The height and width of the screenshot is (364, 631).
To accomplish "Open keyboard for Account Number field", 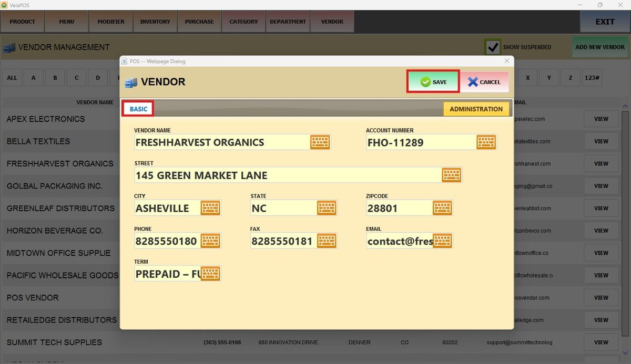I will coord(486,142).
